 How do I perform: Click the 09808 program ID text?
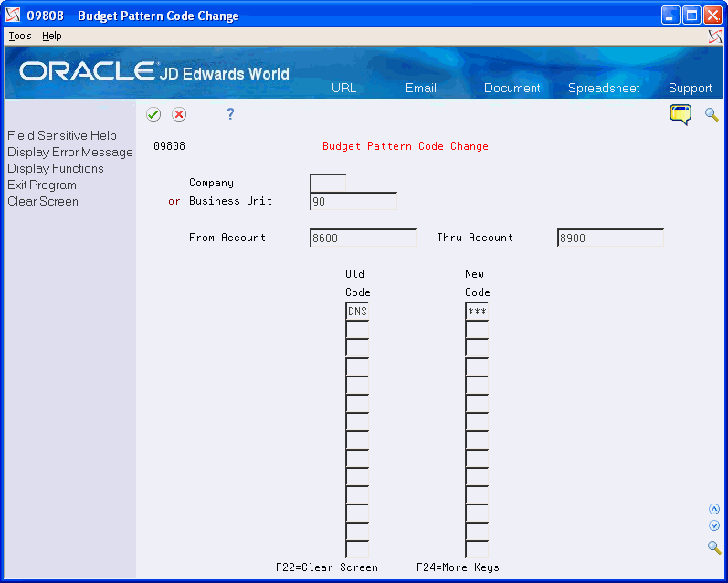(170, 146)
